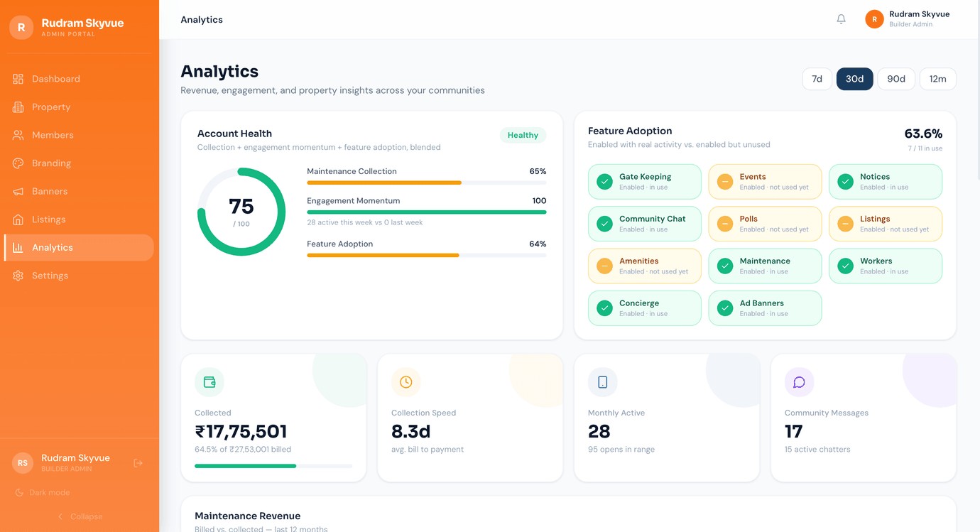Click the Healthy status badge
The image size is (980, 532).
523,135
